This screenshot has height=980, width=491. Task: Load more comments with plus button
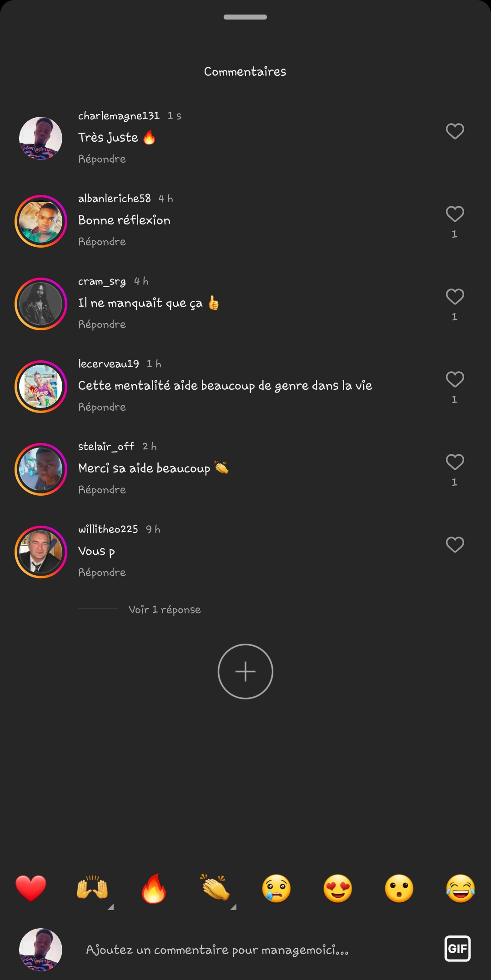pos(245,672)
